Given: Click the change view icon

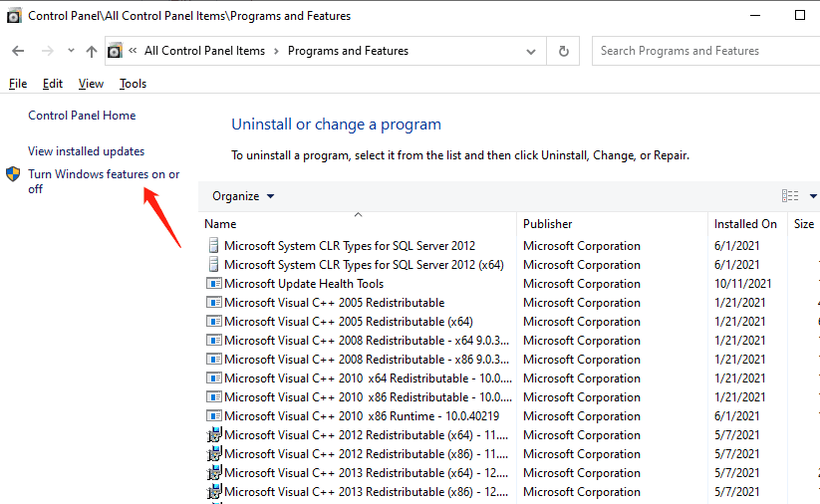Looking at the screenshot, I should [790, 196].
